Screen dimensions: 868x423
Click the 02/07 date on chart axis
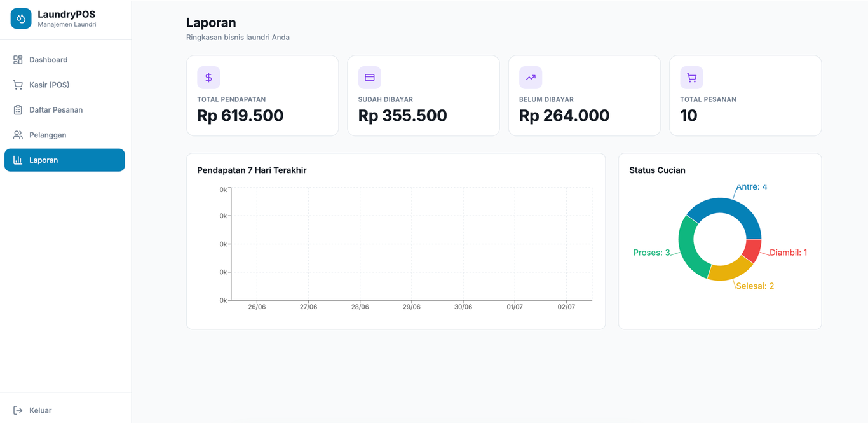coord(566,307)
